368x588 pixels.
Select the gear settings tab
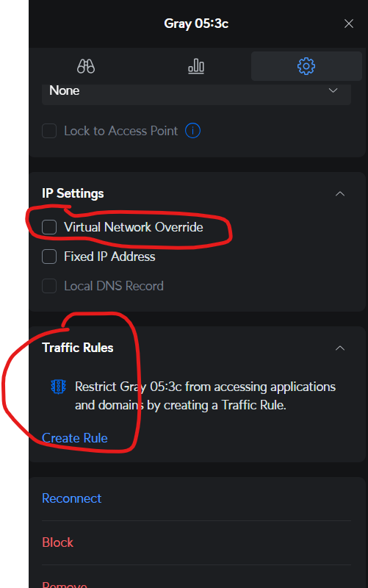point(306,66)
